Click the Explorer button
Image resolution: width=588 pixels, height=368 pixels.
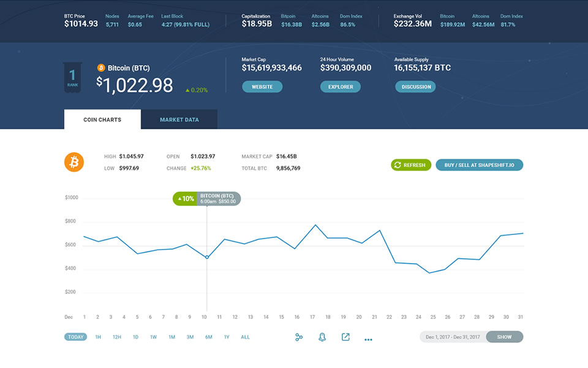pos(340,87)
